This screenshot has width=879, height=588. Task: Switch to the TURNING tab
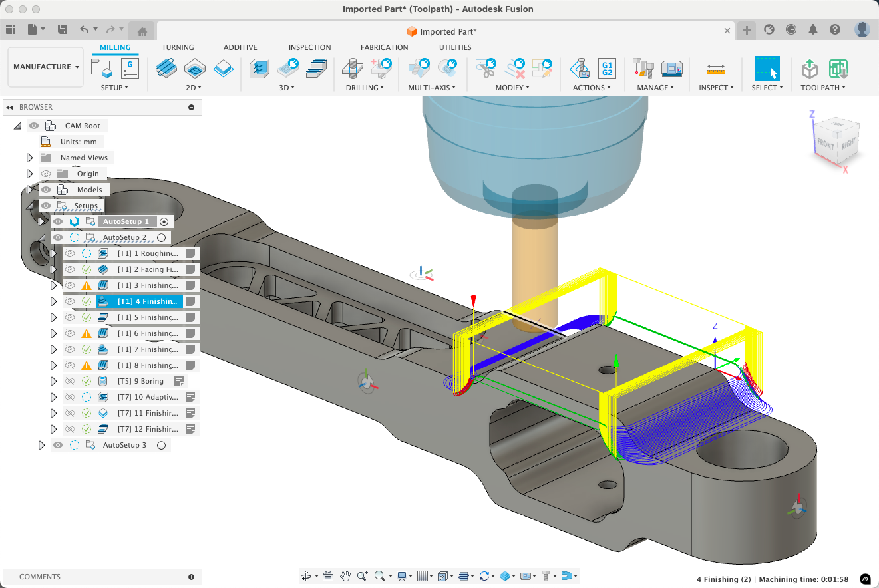[x=178, y=47]
